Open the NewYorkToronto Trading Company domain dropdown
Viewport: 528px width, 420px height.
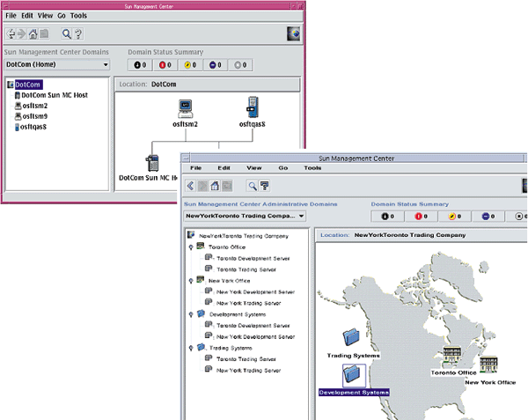click(302, 216)
